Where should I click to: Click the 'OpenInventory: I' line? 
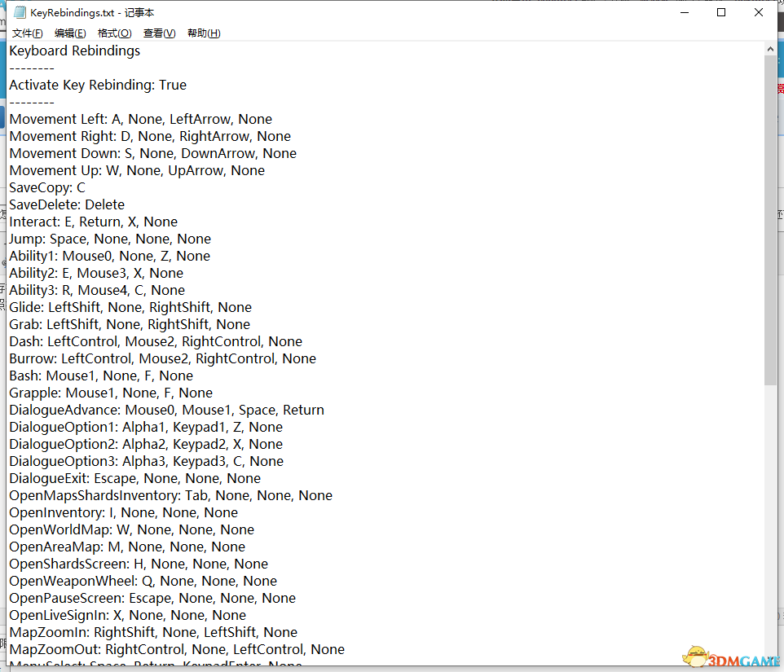click(x=123, y=512)
